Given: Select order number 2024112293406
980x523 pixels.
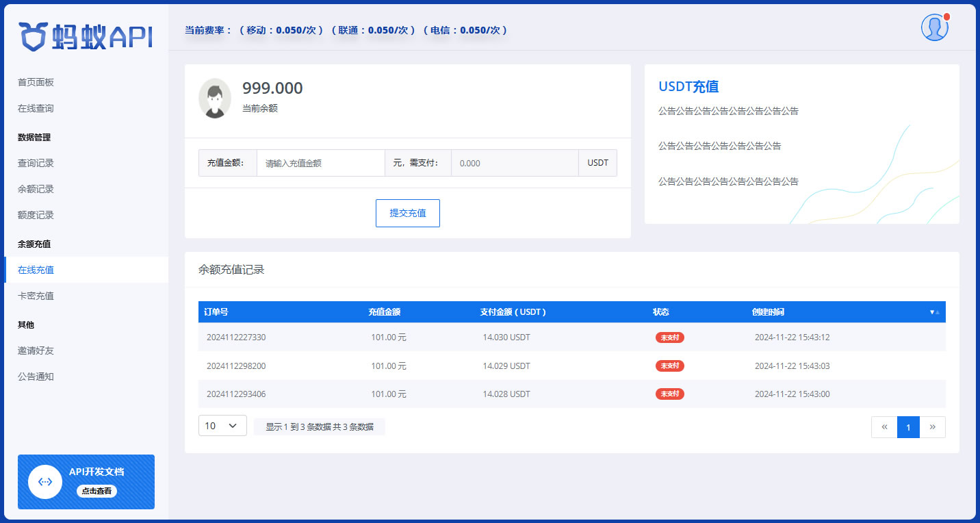Looking at the screenshot, I should (x=236, y=394).
